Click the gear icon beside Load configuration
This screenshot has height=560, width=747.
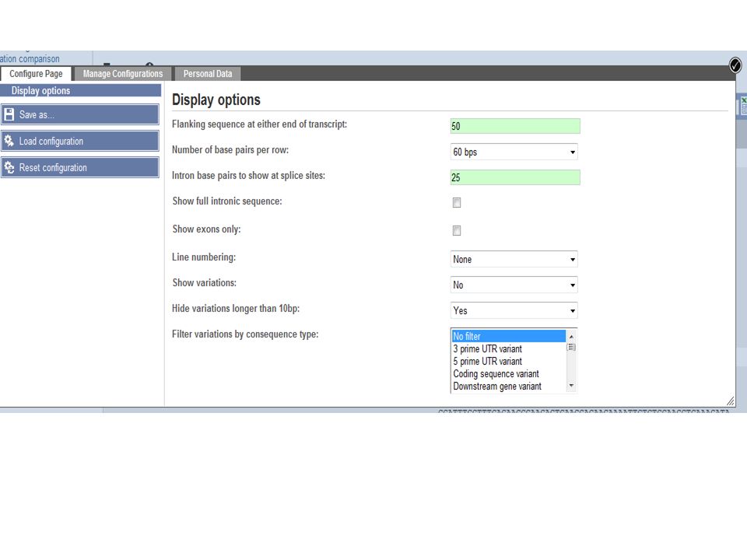[x=9, y=141]
